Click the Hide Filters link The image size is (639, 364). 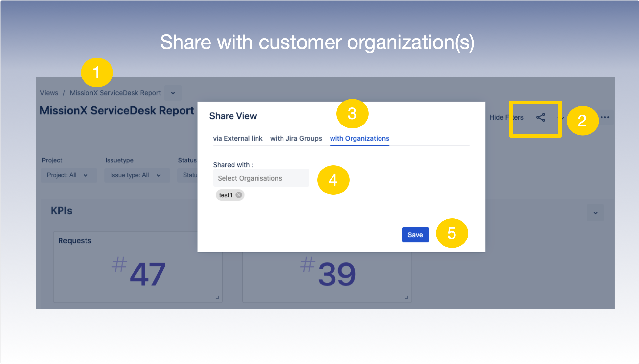[506, 117]
